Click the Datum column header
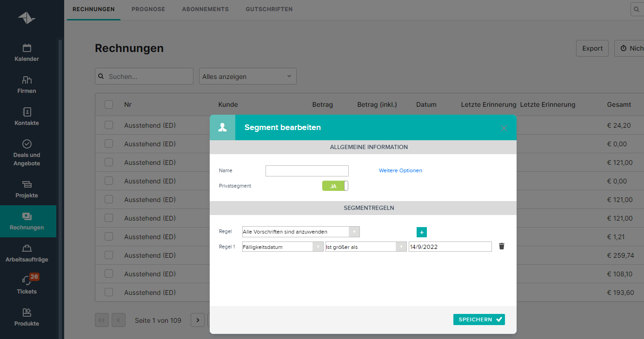Image resolution: width=644 pixels, height=339 pixels. (426, 104)
